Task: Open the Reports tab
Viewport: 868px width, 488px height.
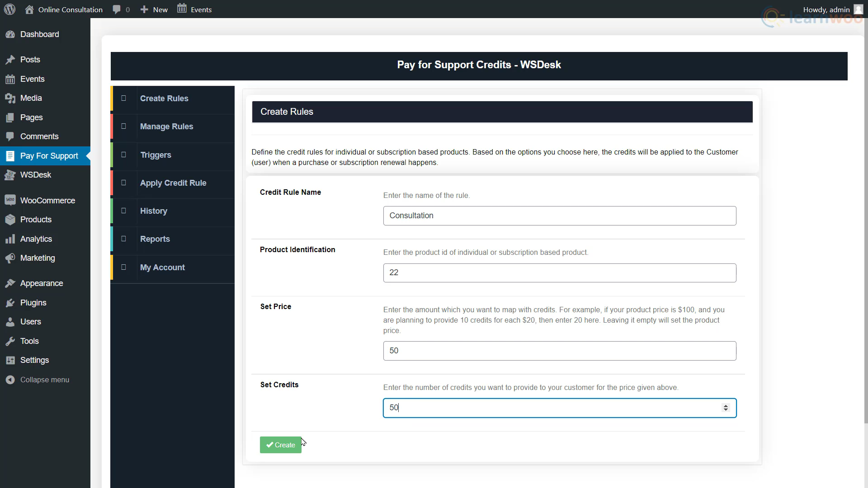Action: pyautogui.click(x=172, y=239)
